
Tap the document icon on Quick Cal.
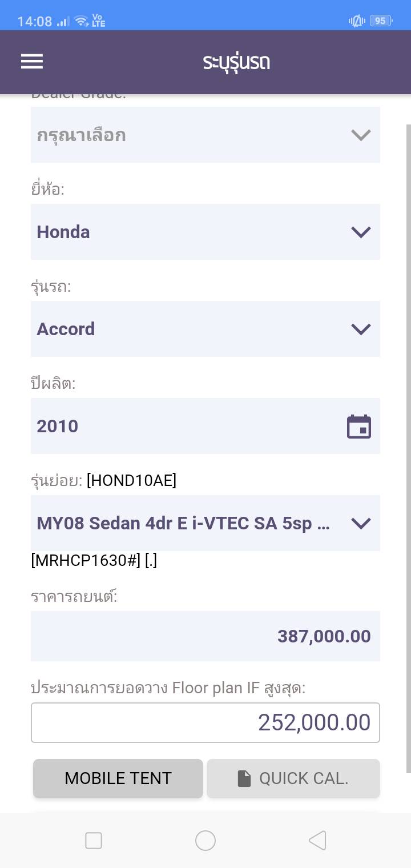[x=244, y=778]
